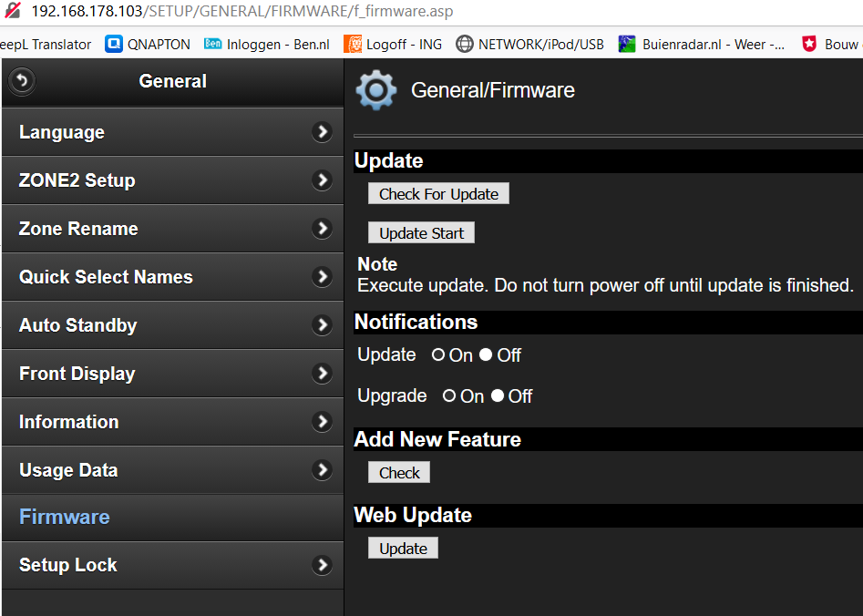Click Check under Add New Feature
The height and width of the screenshot is (616, 863).
coord(399,472)
